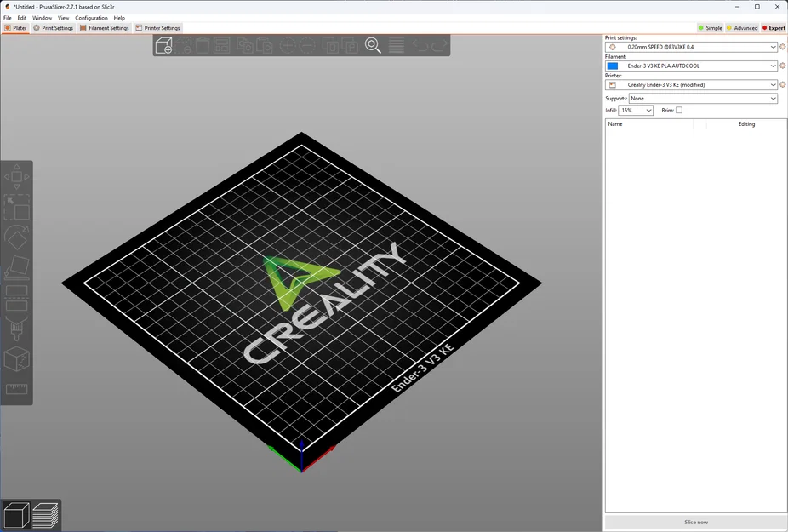Open the Variable layer height tool
Viewport: 788px width, 532px height.
[397, 46]
